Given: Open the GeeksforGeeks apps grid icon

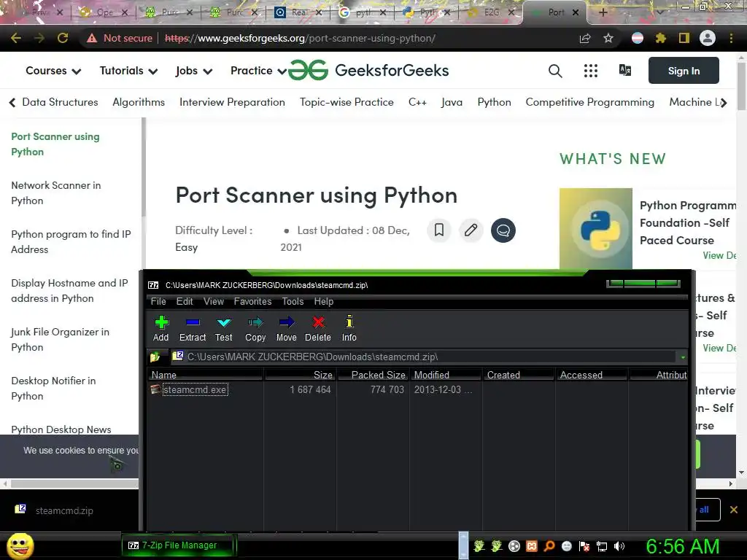Looking at the screenshot, I should click(x=591, y=71).
